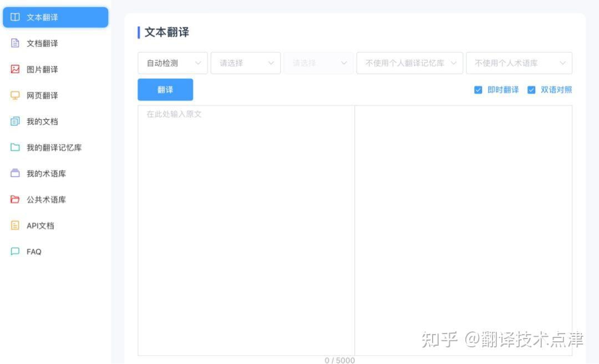Click the 网页翻译 monitor icon
Image resolution: width=599 pixels, height=364 pixels.
click(15, 95)
